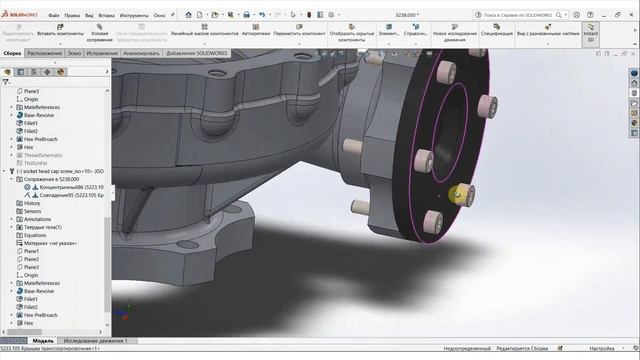Click Вставить компоненты icon
This screenshot has height=360, width=640.
tap(60, 27)
